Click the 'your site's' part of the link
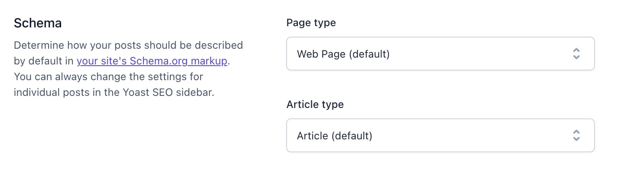The width and height of the screenshot is (644, 174). [102, 61]
